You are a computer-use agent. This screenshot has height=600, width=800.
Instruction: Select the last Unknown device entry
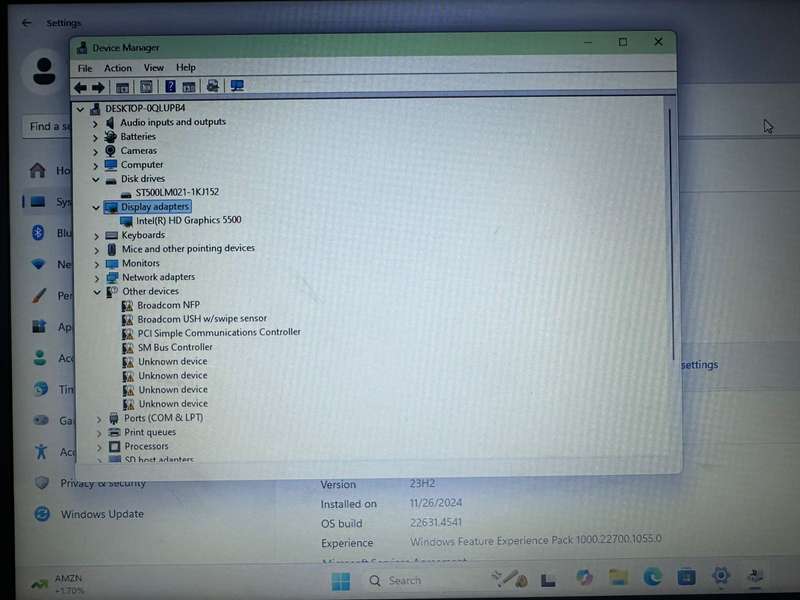pyautogui.click(x=173, y=404)
